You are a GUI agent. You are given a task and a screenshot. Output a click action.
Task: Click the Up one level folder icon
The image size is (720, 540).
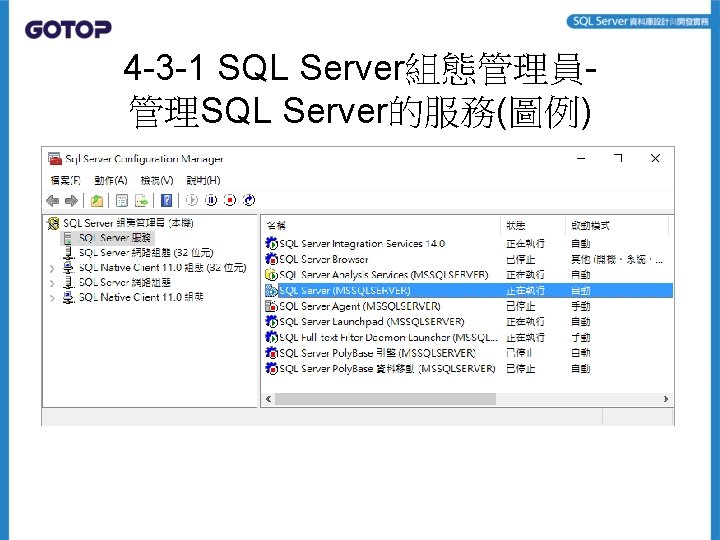(x=96, y=201)
